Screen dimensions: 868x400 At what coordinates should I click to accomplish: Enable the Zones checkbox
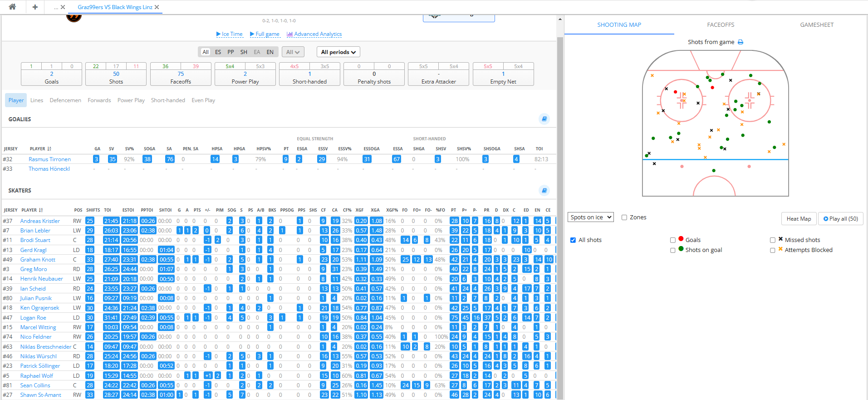[624, 217]
